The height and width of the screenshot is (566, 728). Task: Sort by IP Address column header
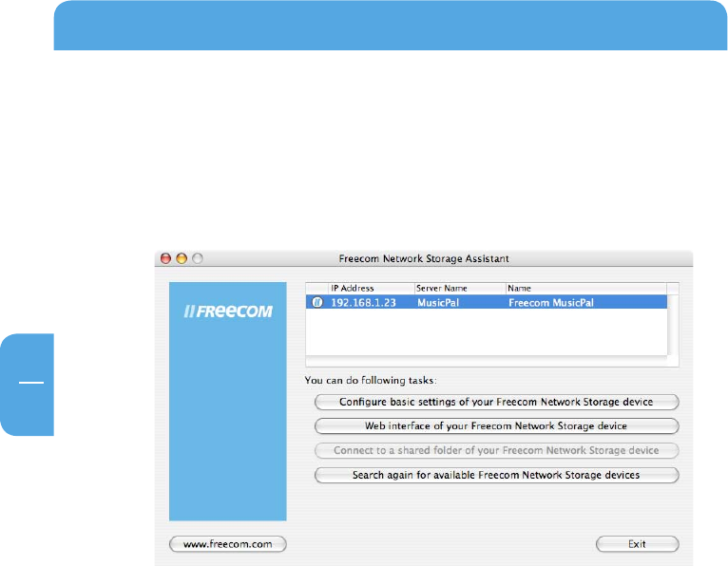pyautogui.click(x=371, y=288)
